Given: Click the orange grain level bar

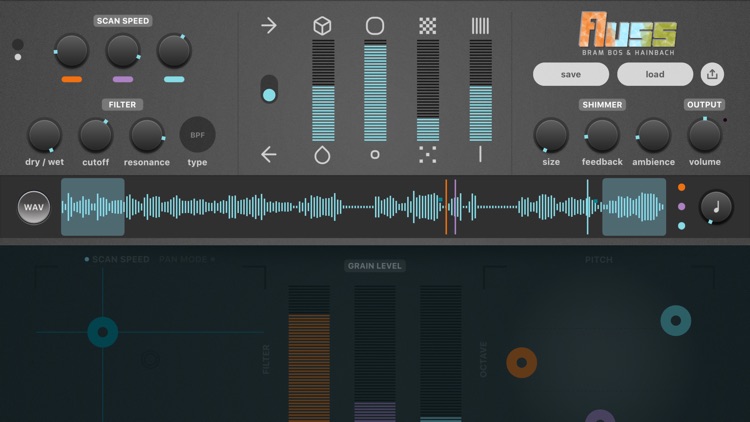Looking at the screenshot, I should click(309, 354).
